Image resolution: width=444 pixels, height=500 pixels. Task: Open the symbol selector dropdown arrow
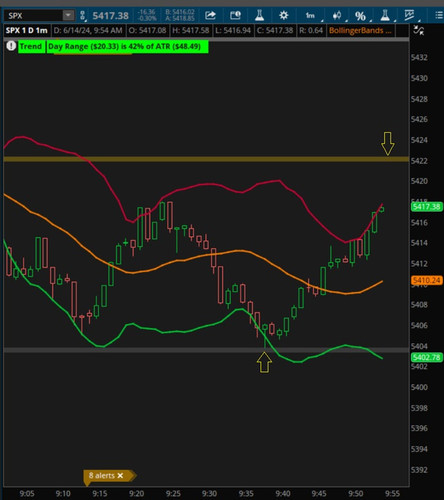(x=68, y=16)
